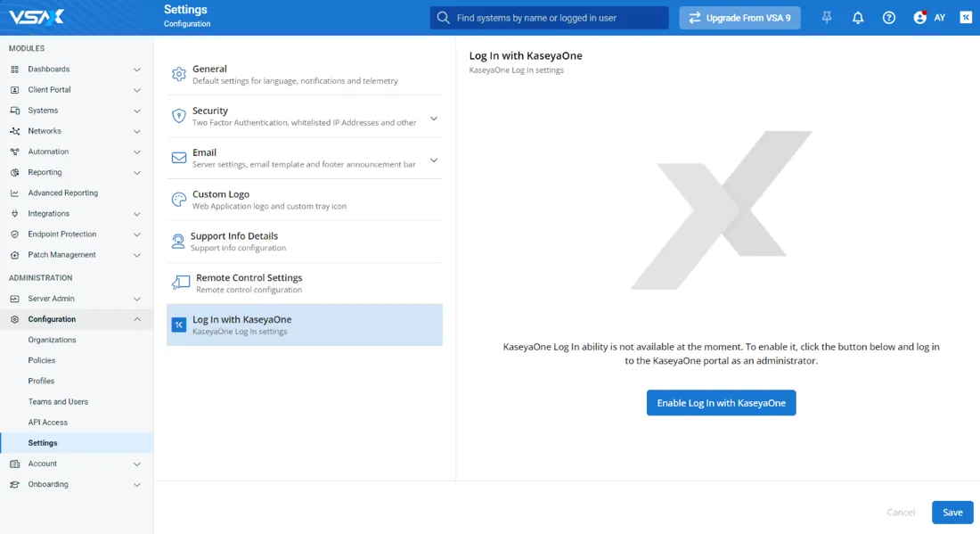980x534 pixels.
Task: Expand the Security settings section
Action: point(434,119)
